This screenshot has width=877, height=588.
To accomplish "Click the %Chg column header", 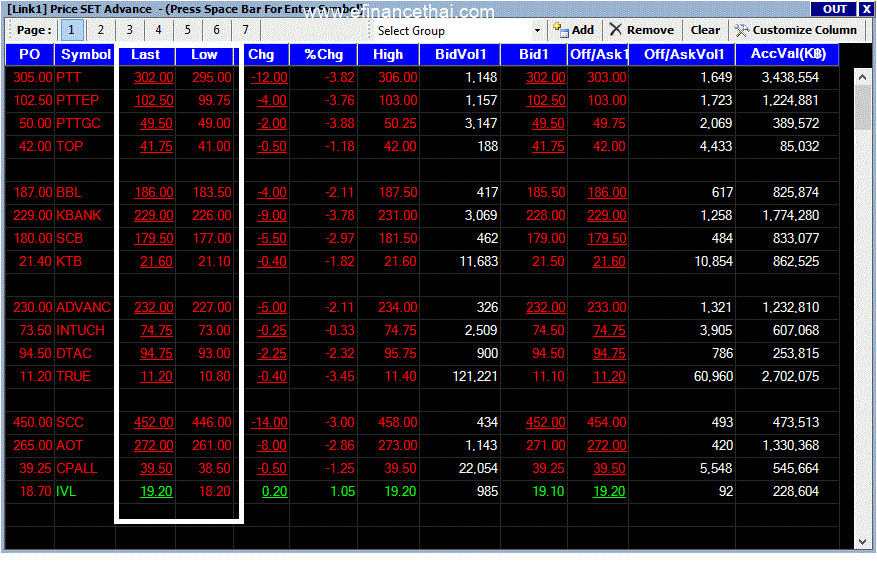I will click(x=323, y=54).
